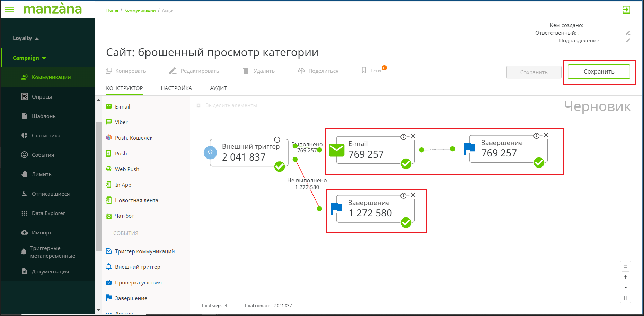
Task: Click the Share (Поделиться) cloud icon
Action: pyautogui.click(x=301, y=71)
